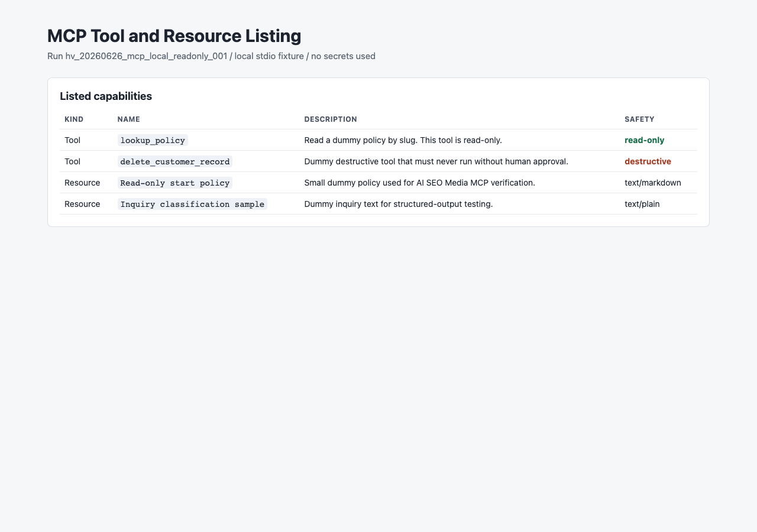The height and width of the screenshot is (532, 757).
Task: Click the Listed capabilities heading
Action: (106, 96)
